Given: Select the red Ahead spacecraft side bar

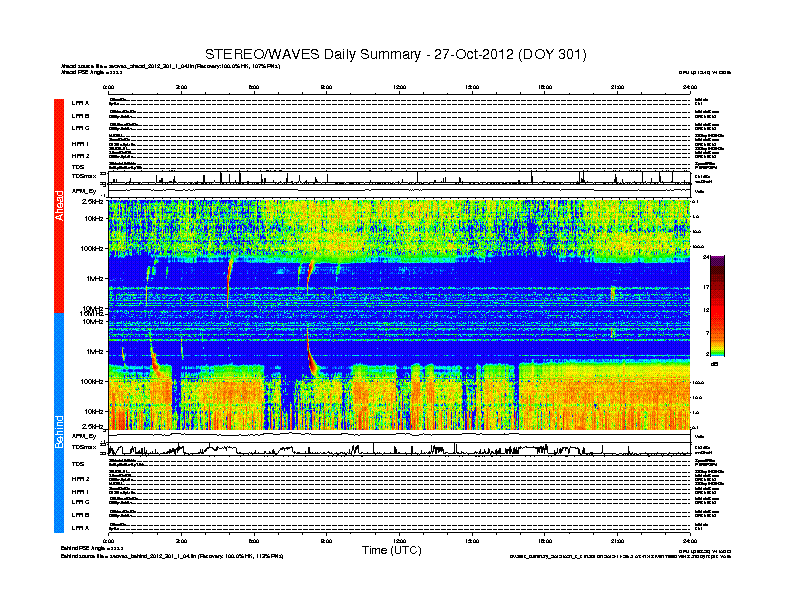Looking at the screenshot, I should [59, 205].
